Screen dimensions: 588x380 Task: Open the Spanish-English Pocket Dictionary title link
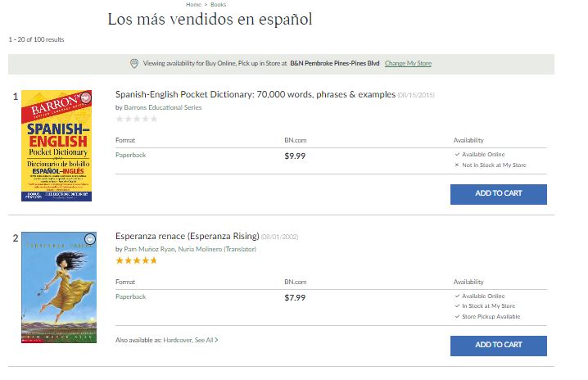256,95
